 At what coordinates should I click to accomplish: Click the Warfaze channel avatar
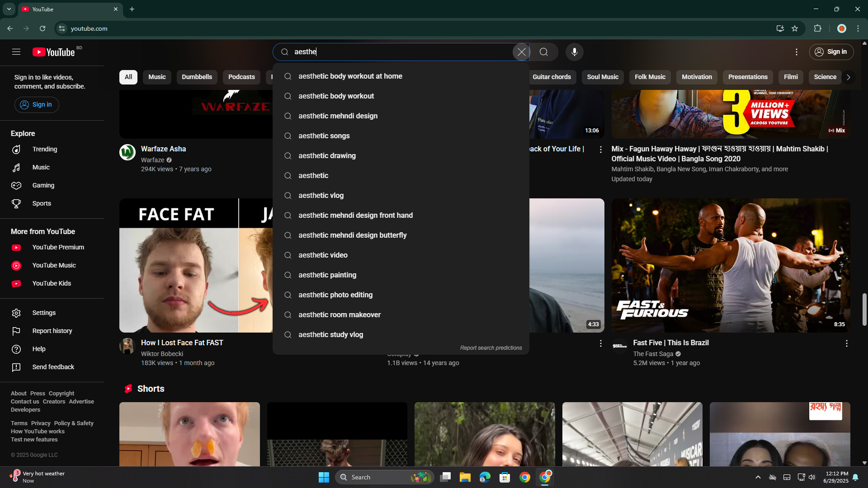click(127, 152)
